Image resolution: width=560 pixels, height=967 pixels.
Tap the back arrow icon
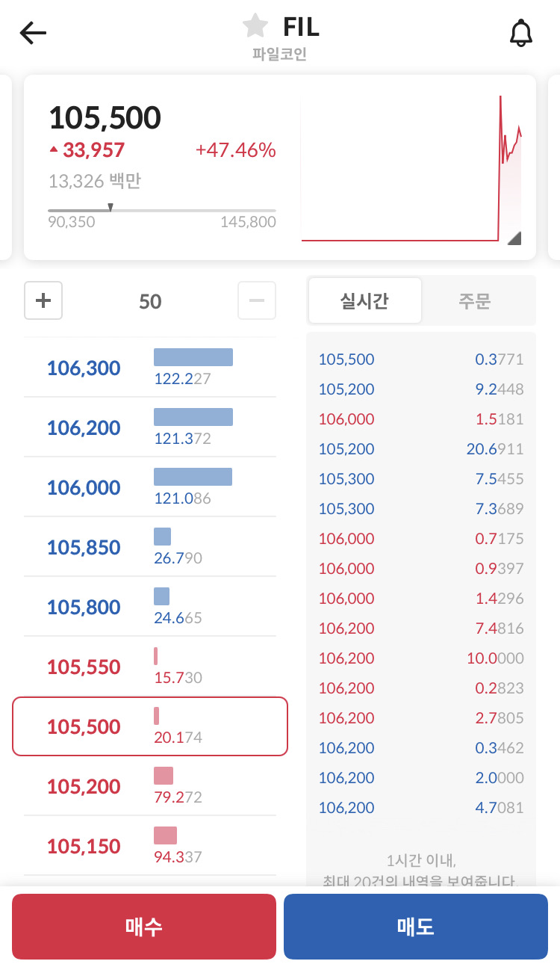[x=33, y=33]
